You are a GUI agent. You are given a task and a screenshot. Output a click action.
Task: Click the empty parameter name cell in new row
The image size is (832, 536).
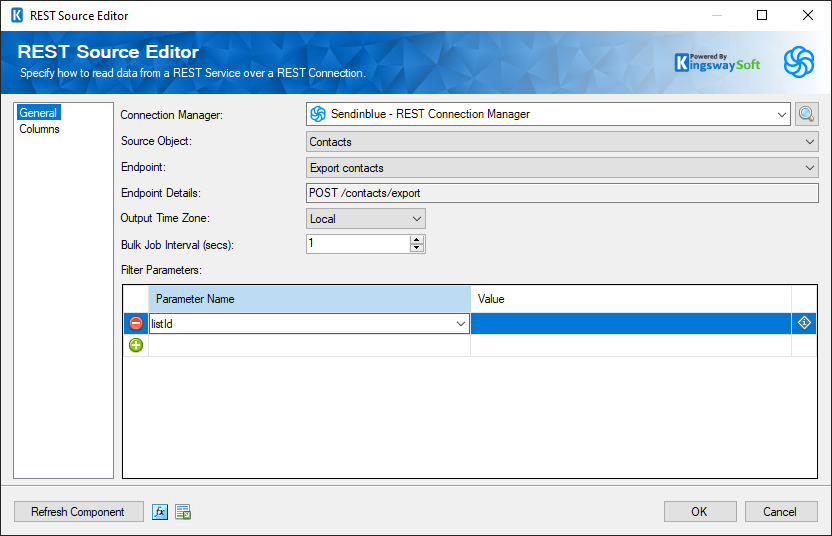pyautogui.click(x=309, y=345)
